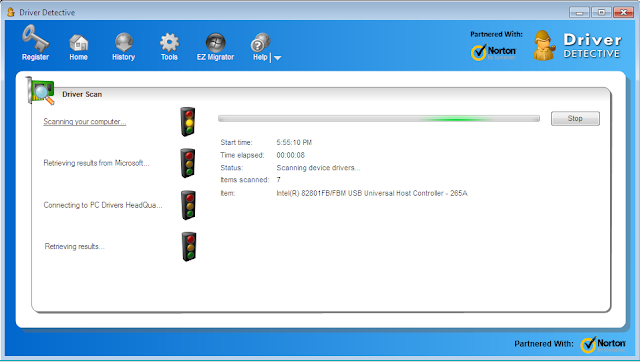Click traffic light beside Retrieving results from Microsoft
640x362 pixels.
188,163
